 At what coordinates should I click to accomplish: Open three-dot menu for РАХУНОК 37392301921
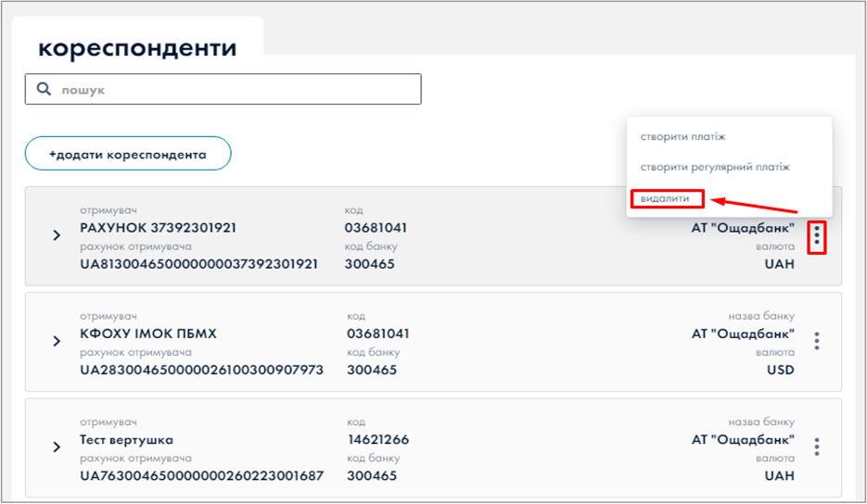[816, 237]
